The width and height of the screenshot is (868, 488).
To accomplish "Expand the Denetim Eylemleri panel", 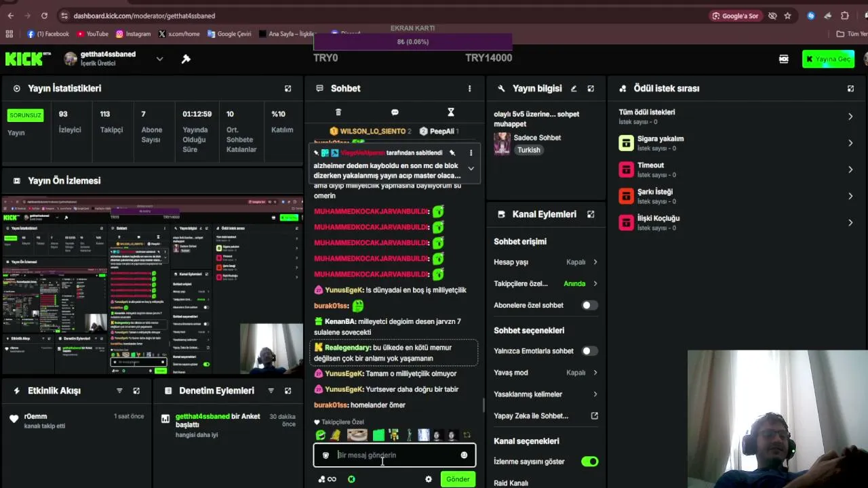I will (x=288, y=391).
